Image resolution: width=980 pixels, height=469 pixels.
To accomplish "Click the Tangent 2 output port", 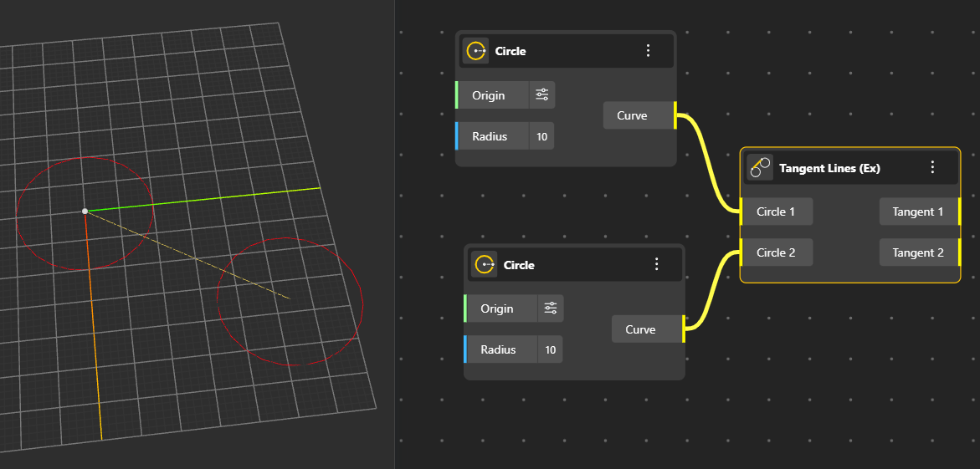I will click(920, 252).
